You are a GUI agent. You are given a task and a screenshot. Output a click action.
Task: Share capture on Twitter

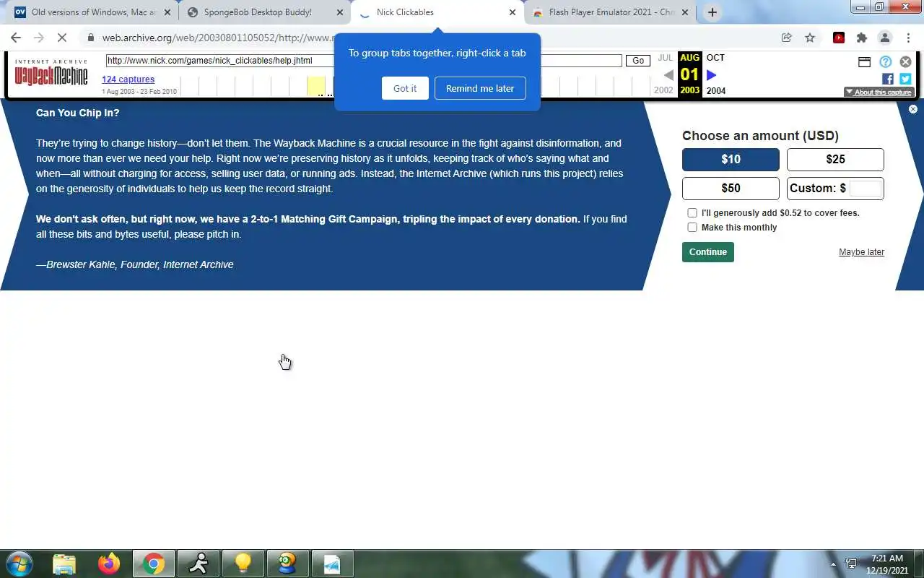coord(905,79)
